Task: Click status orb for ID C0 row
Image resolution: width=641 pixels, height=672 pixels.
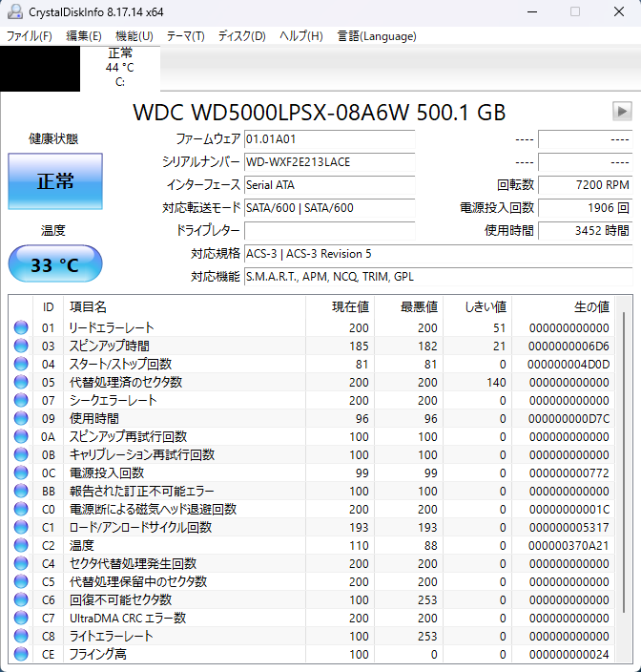Action: [21, 509]
